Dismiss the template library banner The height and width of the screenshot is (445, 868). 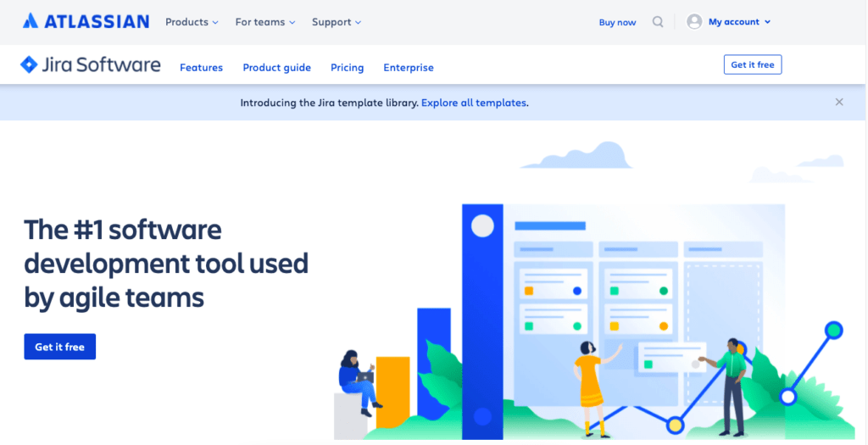pos(839,102)
